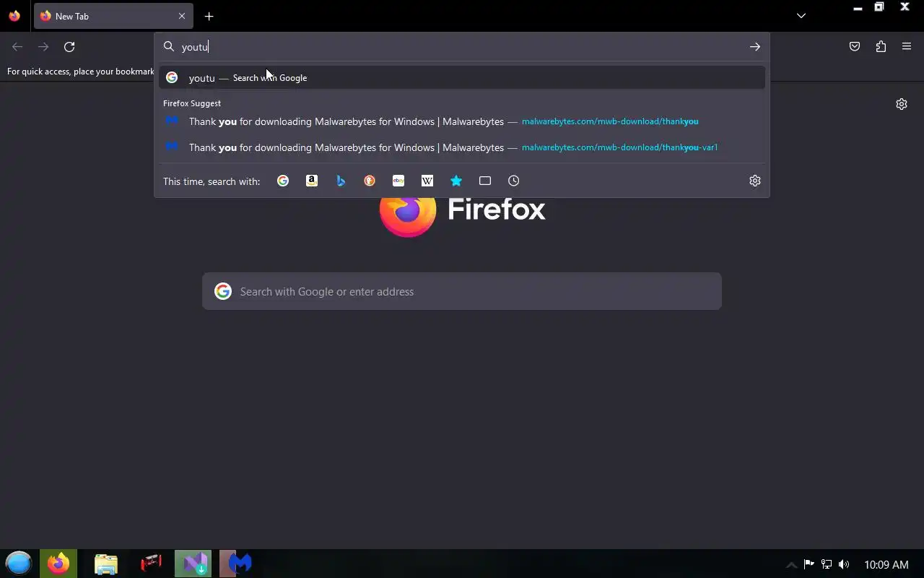Search this time with eBay
The height and width of the screenshot is (578, 924).
pyautogui.click(x=398, y=181)
